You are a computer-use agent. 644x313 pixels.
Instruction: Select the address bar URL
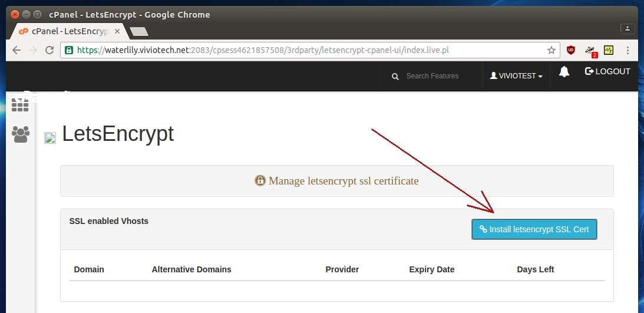tap(263, 50)
